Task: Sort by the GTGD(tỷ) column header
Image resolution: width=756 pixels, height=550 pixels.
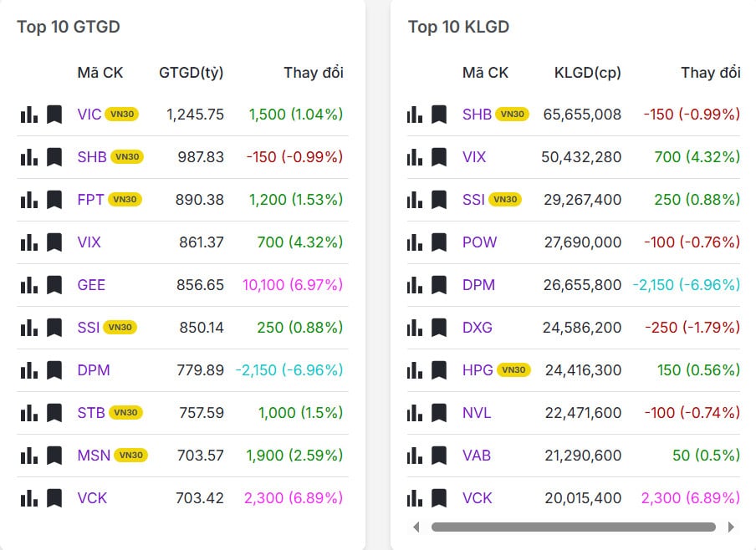Action: point(191,73)
